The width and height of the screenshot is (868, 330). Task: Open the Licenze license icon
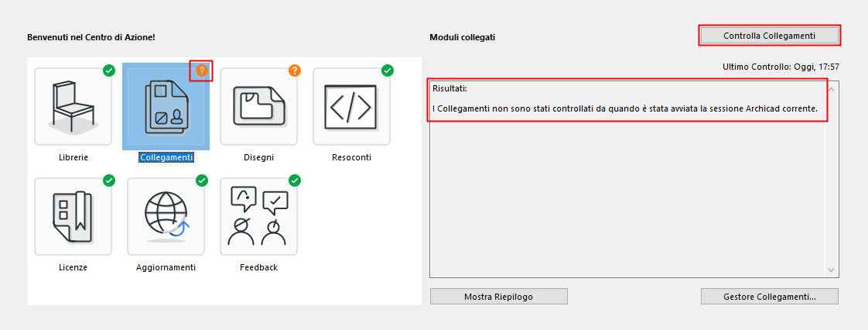click(x=73, y=216)
